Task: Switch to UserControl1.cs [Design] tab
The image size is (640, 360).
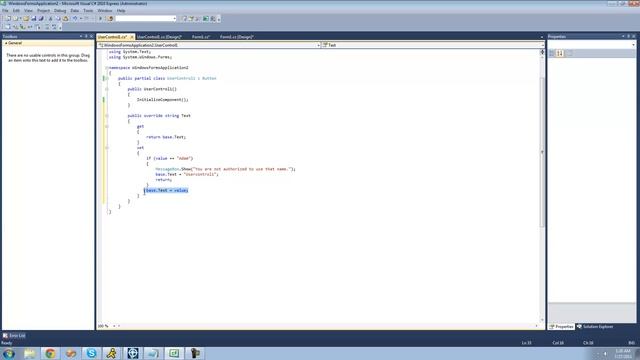Action: pyautogui.click(x=159, y=37)
